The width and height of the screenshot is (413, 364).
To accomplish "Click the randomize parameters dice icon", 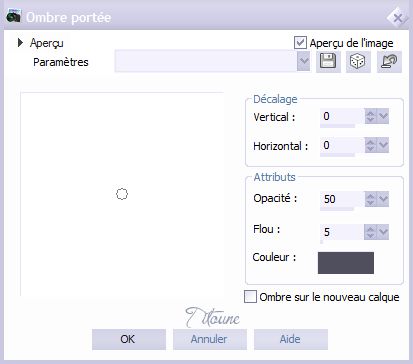I will [x=358, y=62].
